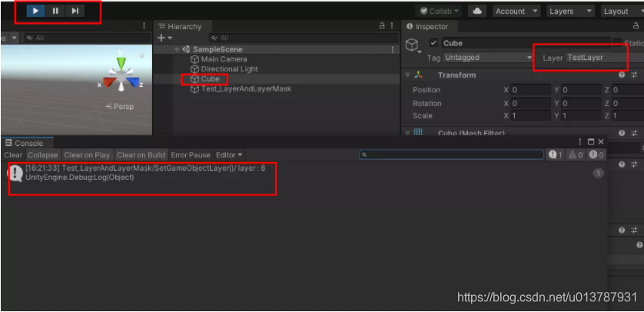
Task: Toggle the Static checkbox
Action: [x=617, y=43]
